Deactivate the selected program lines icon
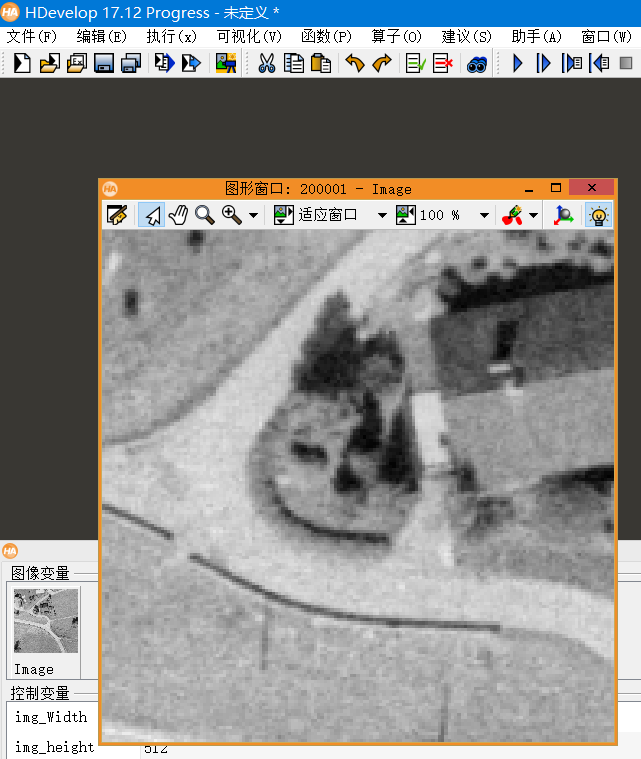 [443, 63]
